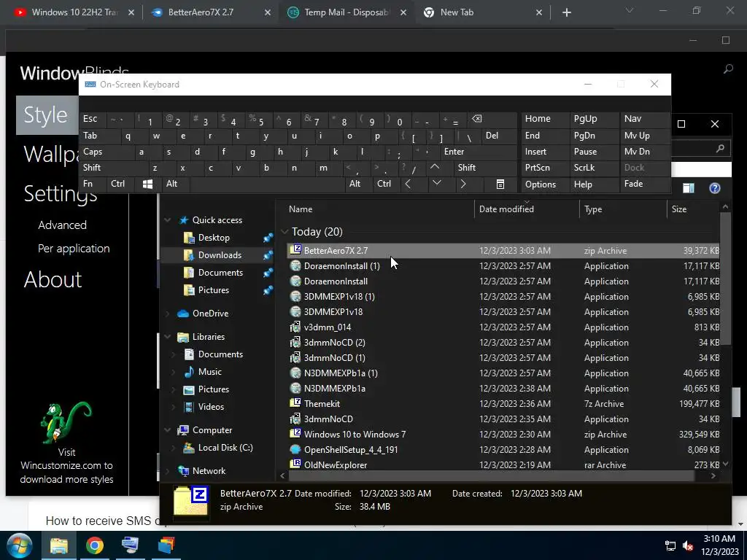Click the Windows 10 to Windows 7 zip icon

pyautogui.click(x=295, y=435)
